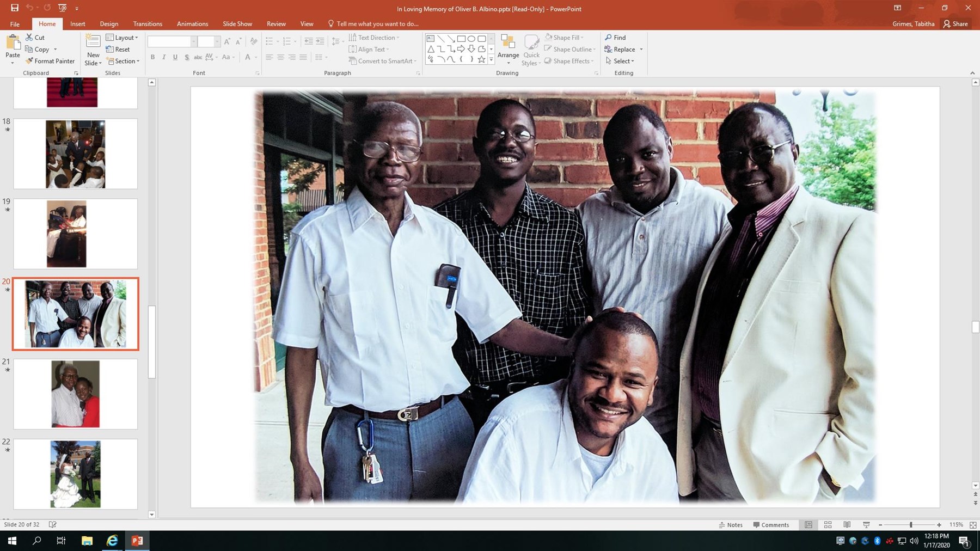Start Slide Show from status bar icon
The width and height of the screenshot is (980, 551).
coord(866,525)
